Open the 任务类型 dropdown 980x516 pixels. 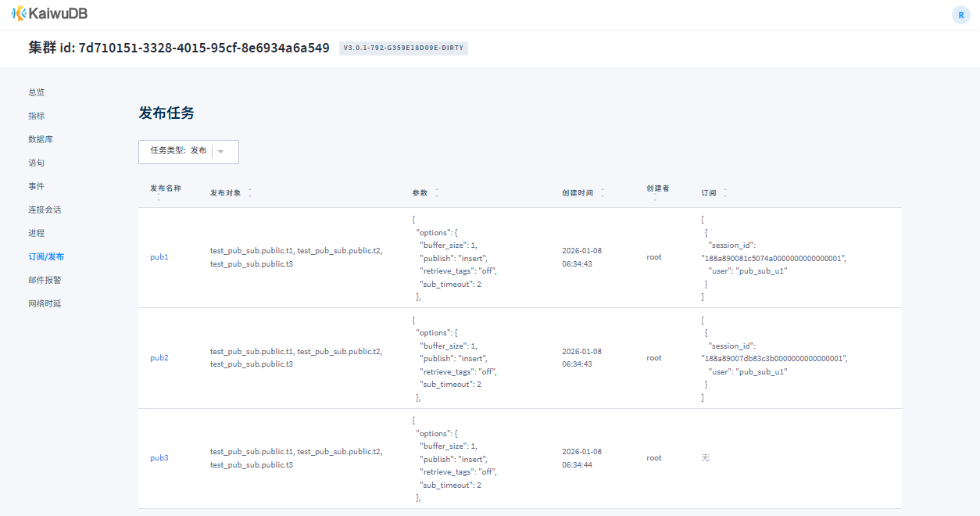(x=188, y=152)
